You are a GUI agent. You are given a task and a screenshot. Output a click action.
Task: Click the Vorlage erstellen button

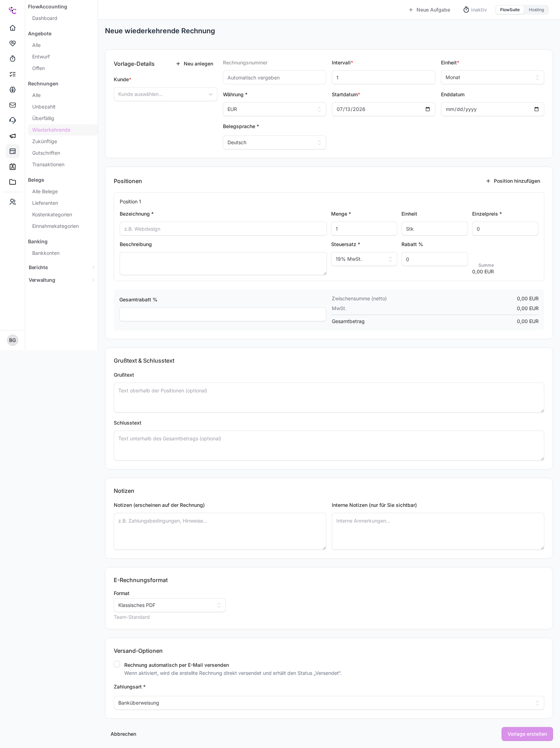(x=527, y=734)
